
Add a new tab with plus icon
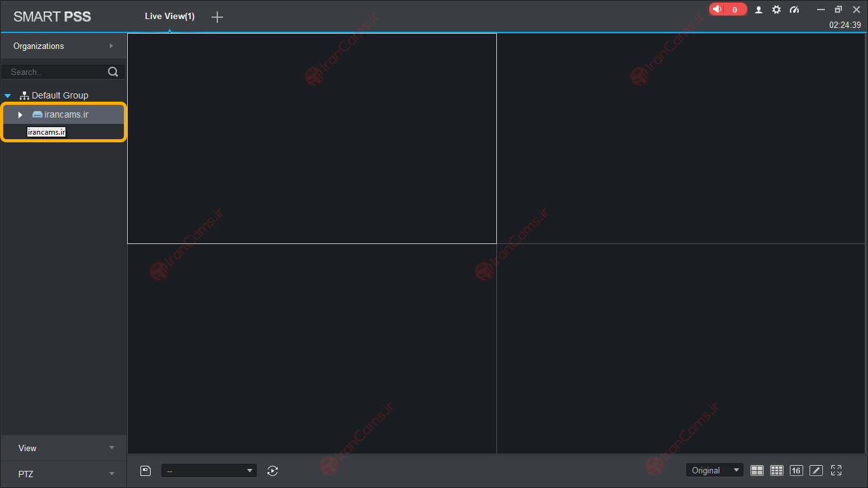click(x=217, y=17)
